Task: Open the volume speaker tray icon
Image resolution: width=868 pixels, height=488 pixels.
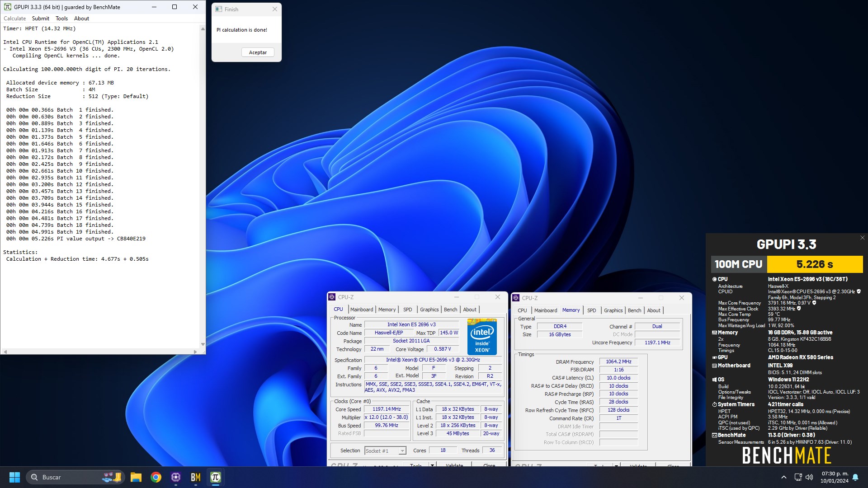Action: pos(809,477)
